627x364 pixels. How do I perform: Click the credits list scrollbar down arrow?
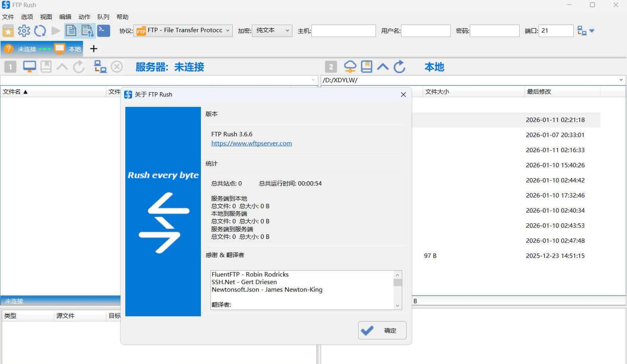[x=397, y=306]
